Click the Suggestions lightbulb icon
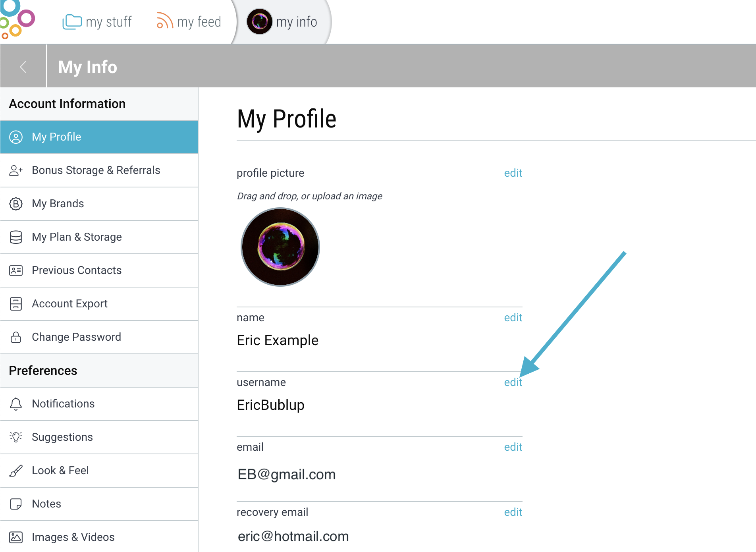The height and width of the screenshot is (552, 756). pos(16,437)
